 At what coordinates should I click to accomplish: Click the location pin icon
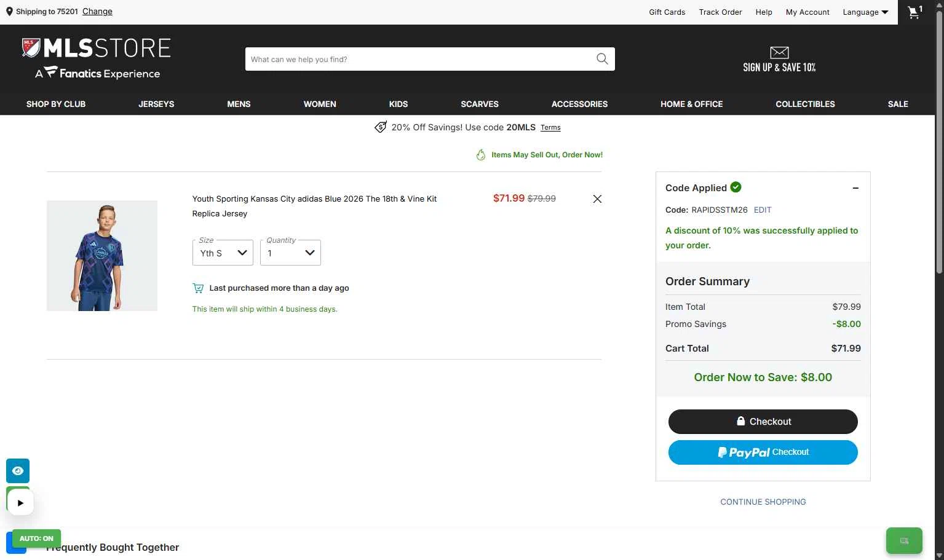pyautogui.click(x=9, y=12)
